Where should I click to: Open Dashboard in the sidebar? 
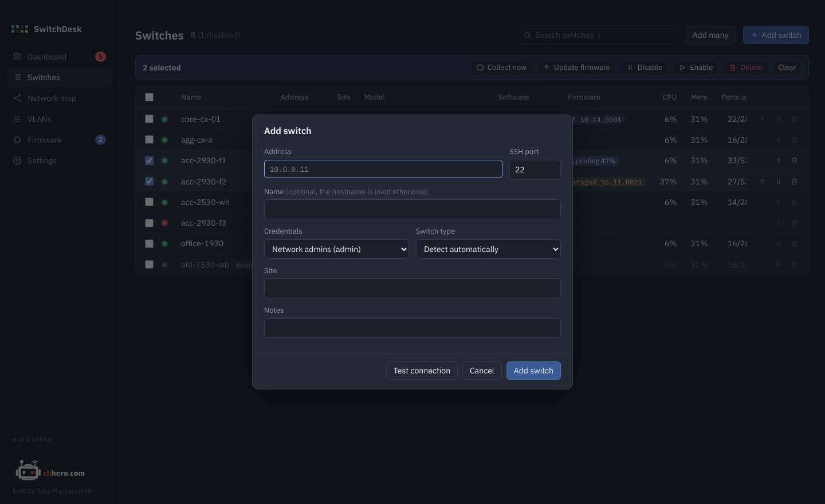point(59,57)
